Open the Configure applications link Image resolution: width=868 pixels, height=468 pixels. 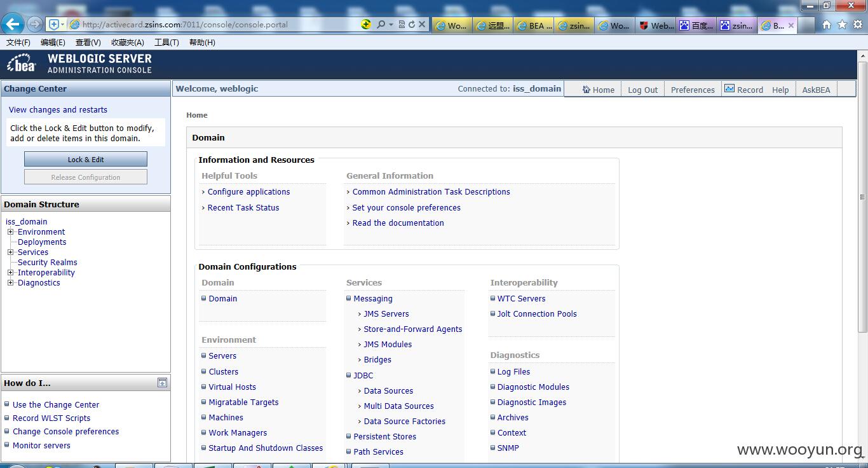coord(248,191)
